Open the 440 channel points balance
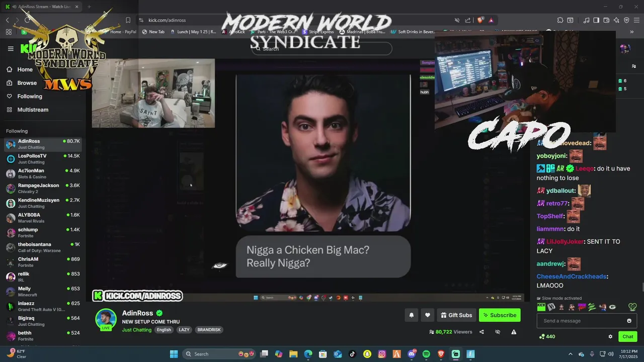The width and height of the screenshot is (644, 362). click(547, 336)
